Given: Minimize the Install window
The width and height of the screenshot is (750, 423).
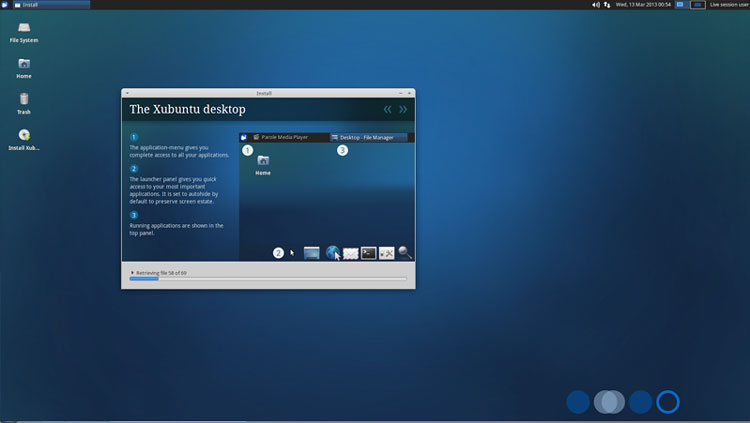Looking at the screenshot, I should point(401,93).
